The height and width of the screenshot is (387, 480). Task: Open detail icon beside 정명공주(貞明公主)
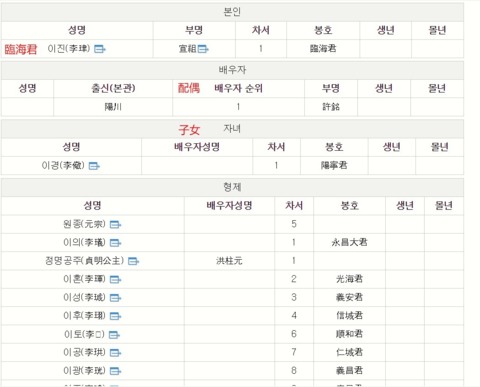point(133,261)
